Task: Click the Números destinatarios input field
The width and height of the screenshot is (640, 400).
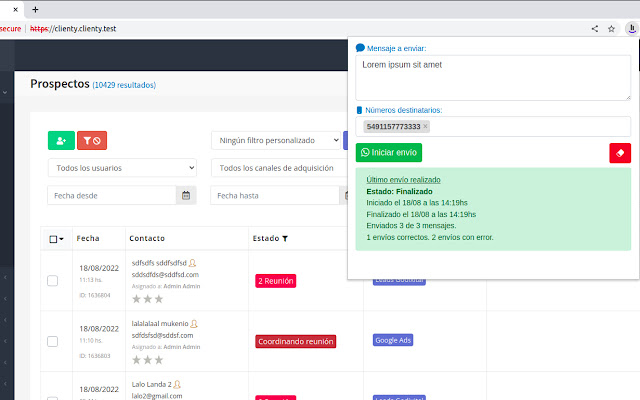Action: coord(493,127)
